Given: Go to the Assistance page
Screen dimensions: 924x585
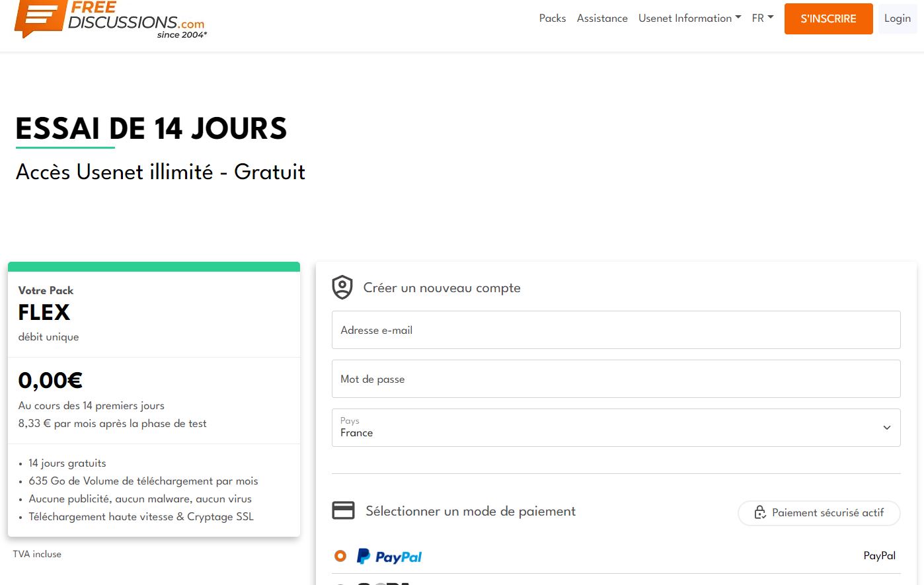Looking at the screenshot, I should pos(601,19).
